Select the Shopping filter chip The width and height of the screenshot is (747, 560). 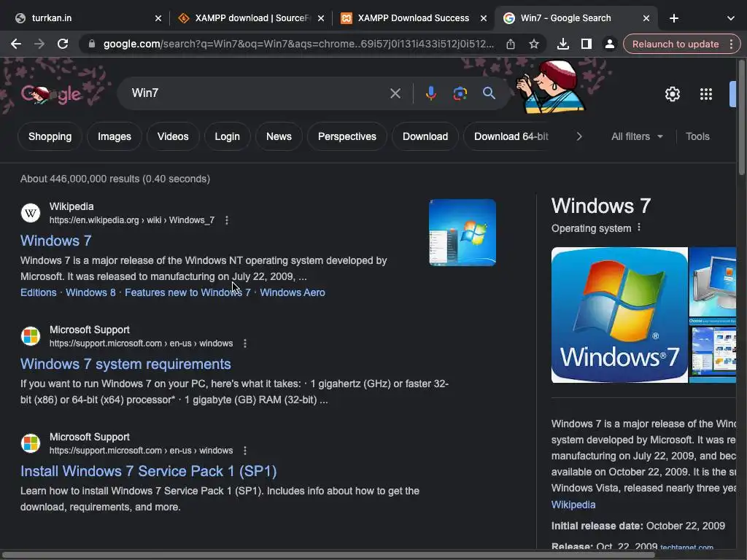50,136
